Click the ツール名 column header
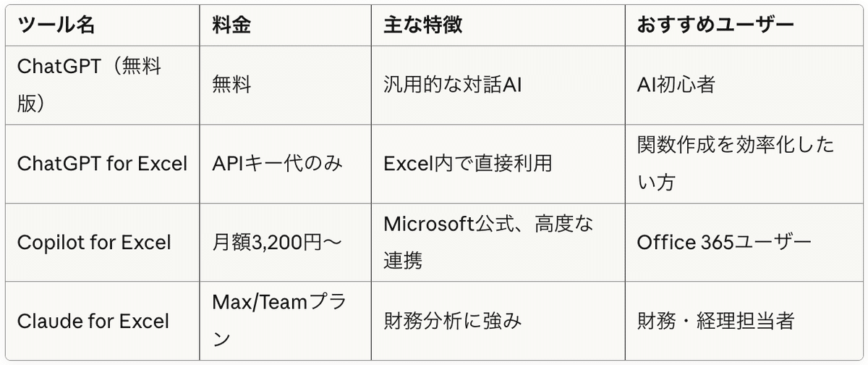Viewport: 868px width, 365px height. pyautogui.click(x=56, y=25)
